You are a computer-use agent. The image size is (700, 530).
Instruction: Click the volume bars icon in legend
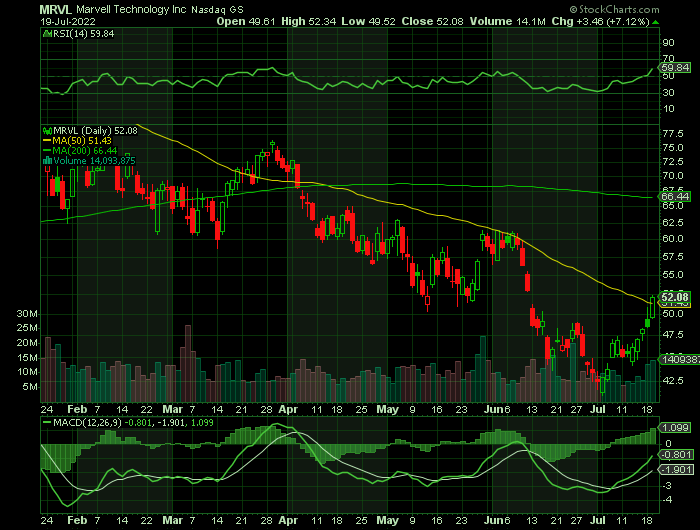tap(47, 160)
